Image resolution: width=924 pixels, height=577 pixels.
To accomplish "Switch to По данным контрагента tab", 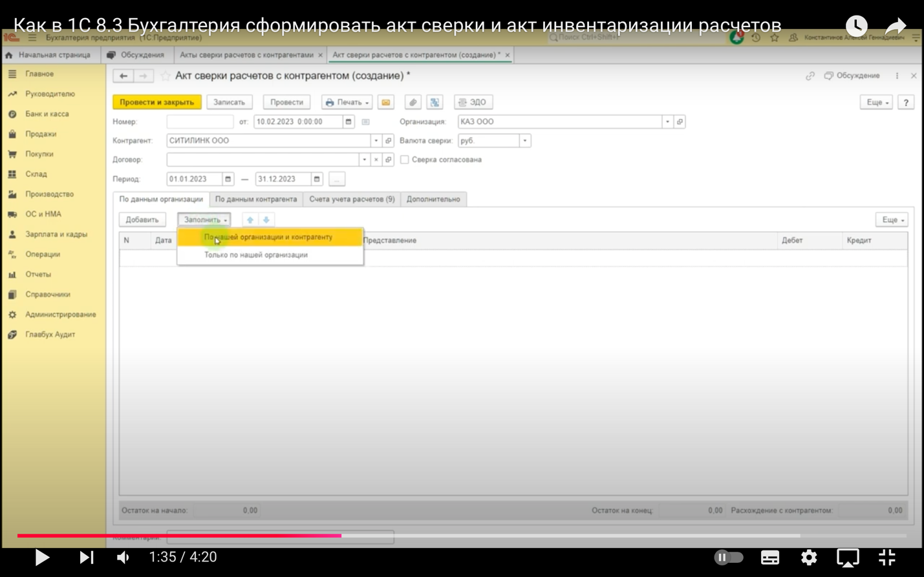I will click(256, 199).
